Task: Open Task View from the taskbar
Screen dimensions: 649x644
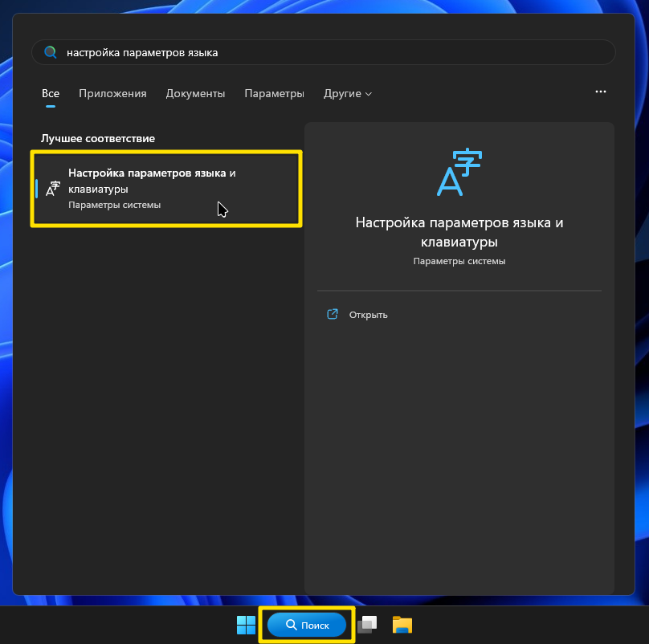Action: click(367, 625)
